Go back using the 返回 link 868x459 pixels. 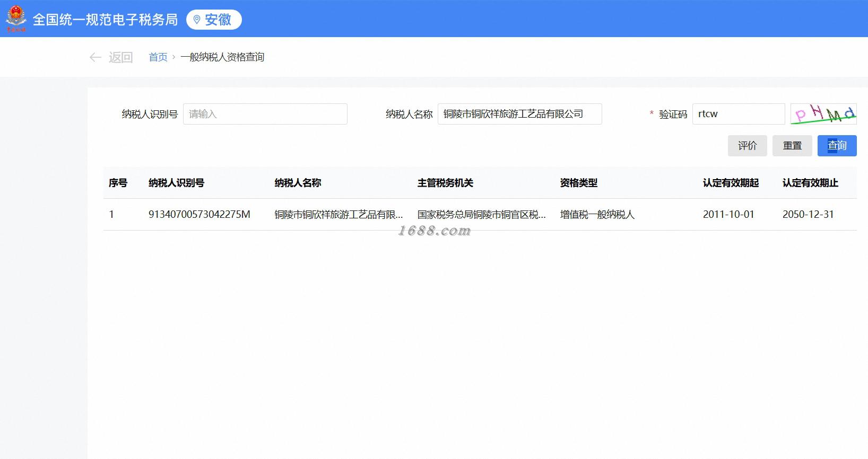(120, 57)
